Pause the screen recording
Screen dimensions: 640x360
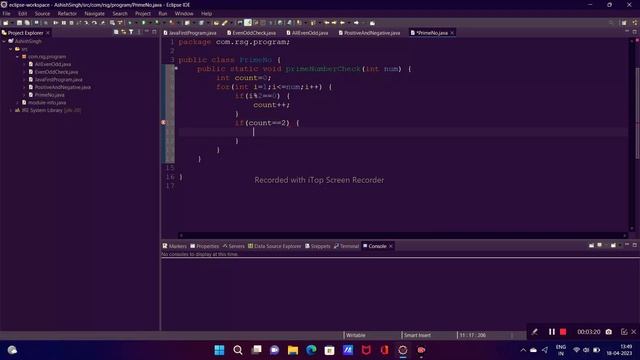click(551, 332)
